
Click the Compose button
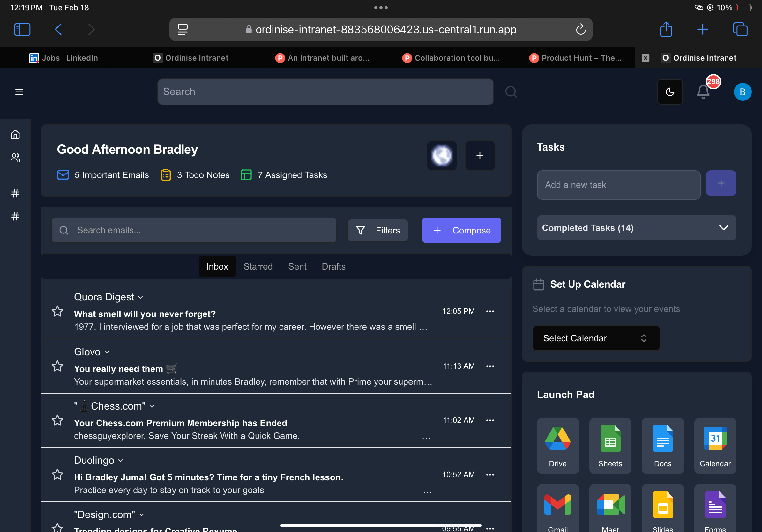461,230
